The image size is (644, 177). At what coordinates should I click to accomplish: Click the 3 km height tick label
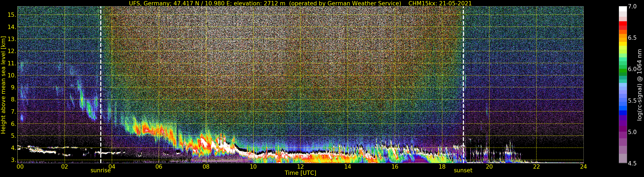[13, 160]
